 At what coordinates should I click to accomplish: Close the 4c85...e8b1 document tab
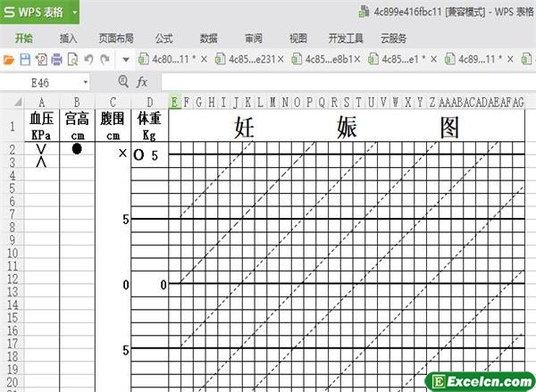(x=356, y=60)
